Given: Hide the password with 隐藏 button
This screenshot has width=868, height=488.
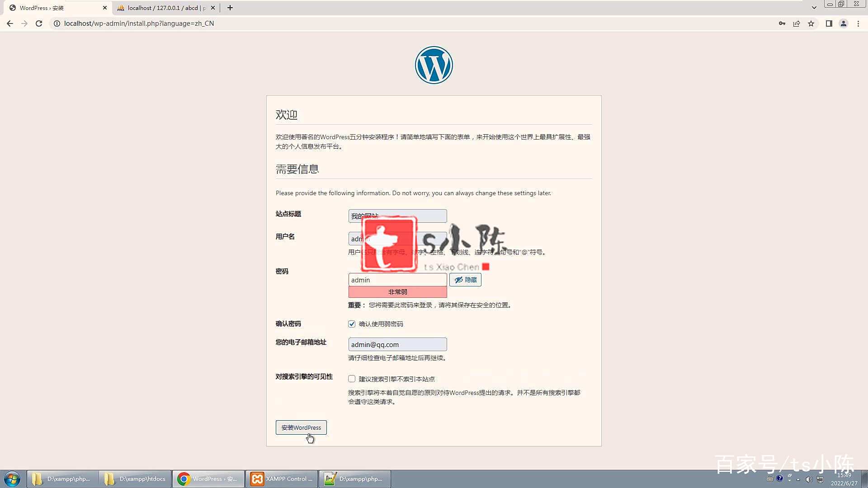Looking at the screenshot, I should [x=465, y=280].
